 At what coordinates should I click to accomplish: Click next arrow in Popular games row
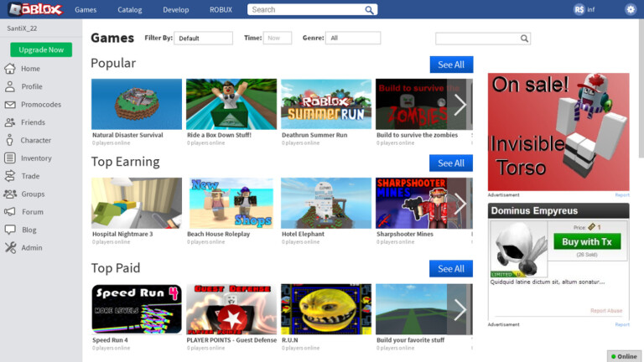coord(460,104)
